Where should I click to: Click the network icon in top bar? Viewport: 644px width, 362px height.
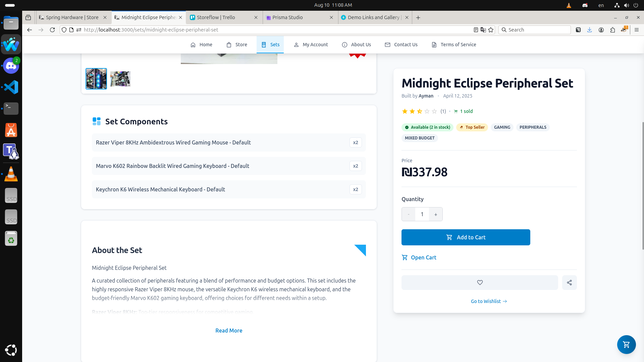pyautogui.click(x=616, y=5)
